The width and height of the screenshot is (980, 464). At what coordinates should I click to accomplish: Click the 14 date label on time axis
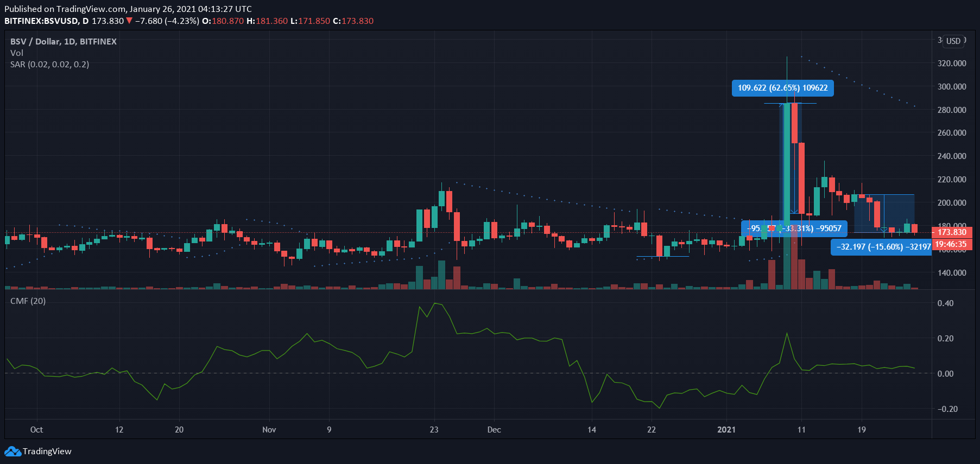591,429
